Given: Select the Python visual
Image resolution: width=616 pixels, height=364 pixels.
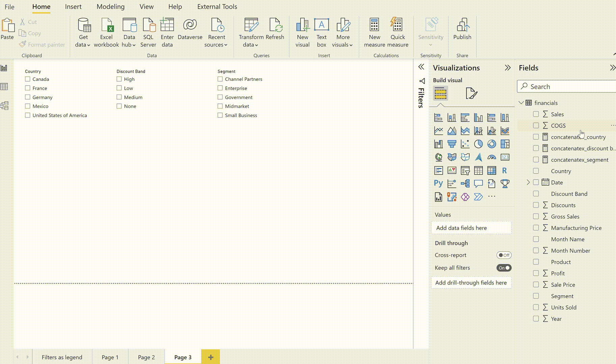Looking at the screenshot, I should click(x=438, y=184).
